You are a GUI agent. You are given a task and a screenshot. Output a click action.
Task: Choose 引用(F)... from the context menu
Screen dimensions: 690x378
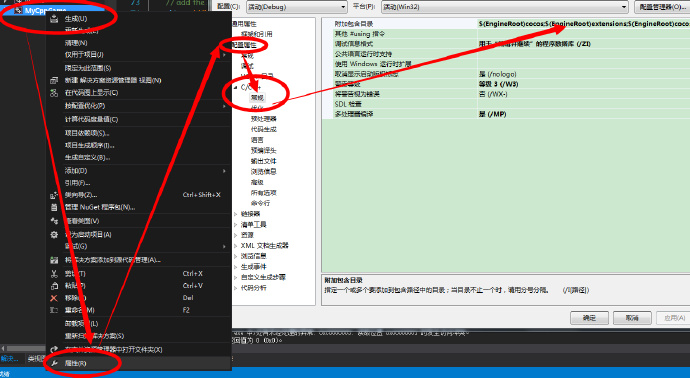pyautogui.click(x=77, y=183)
